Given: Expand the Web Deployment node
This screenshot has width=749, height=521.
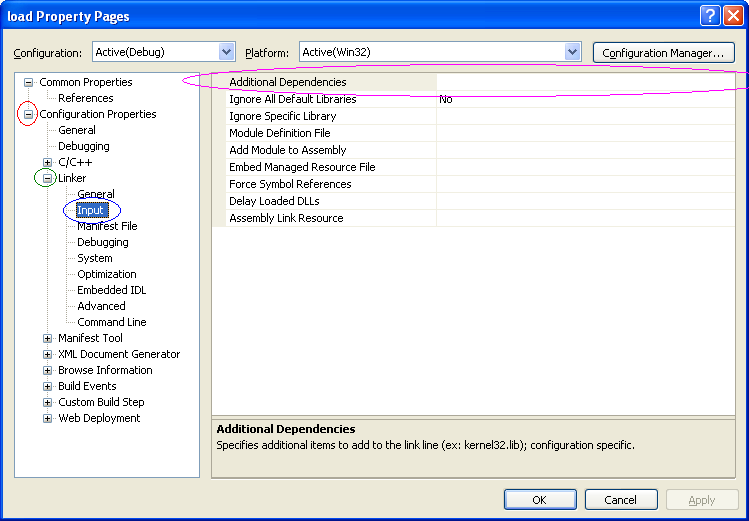Looking at the screenshot, I should 47,418.
